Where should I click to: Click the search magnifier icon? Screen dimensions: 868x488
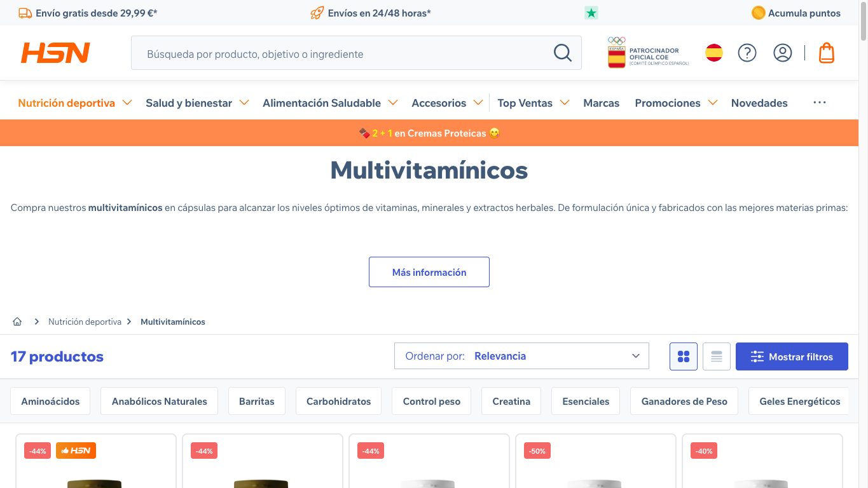(562, 53)
